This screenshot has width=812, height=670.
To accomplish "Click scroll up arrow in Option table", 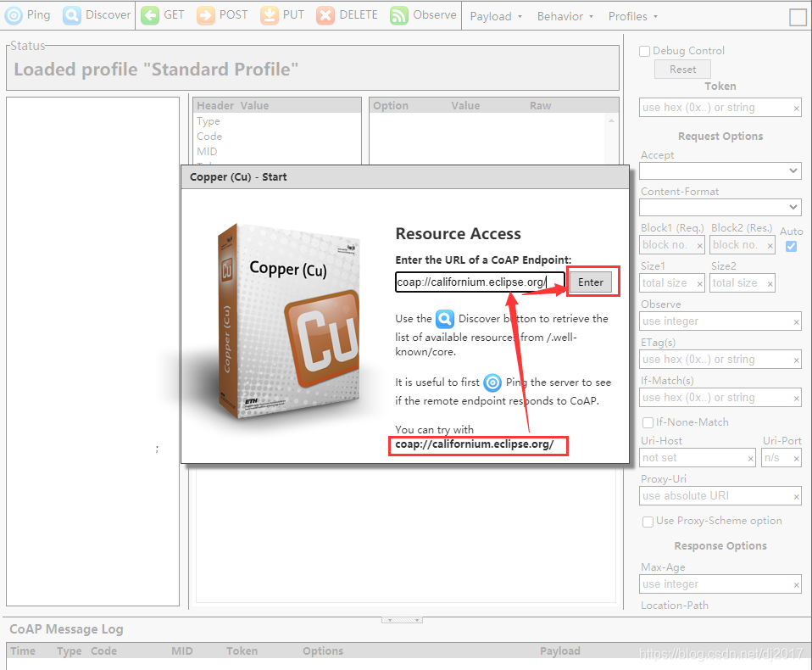I will tap(612, 120).
